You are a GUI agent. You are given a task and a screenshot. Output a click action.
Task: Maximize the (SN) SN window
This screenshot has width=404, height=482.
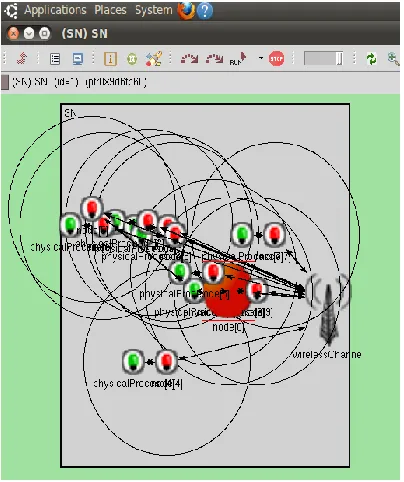[x=44, y=34]
